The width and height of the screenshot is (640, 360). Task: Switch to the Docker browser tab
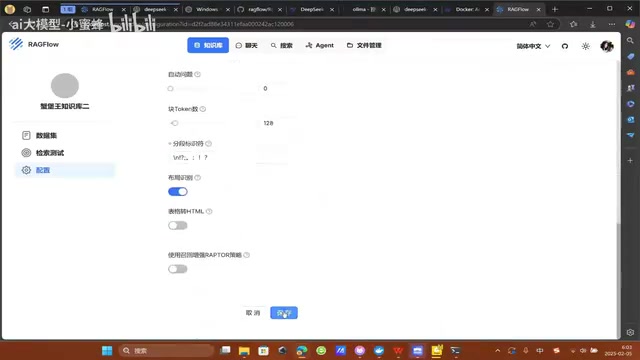(467, 9)
